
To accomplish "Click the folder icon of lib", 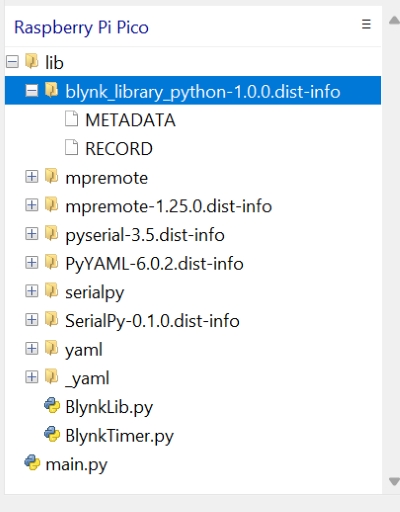I will [32, 61].
